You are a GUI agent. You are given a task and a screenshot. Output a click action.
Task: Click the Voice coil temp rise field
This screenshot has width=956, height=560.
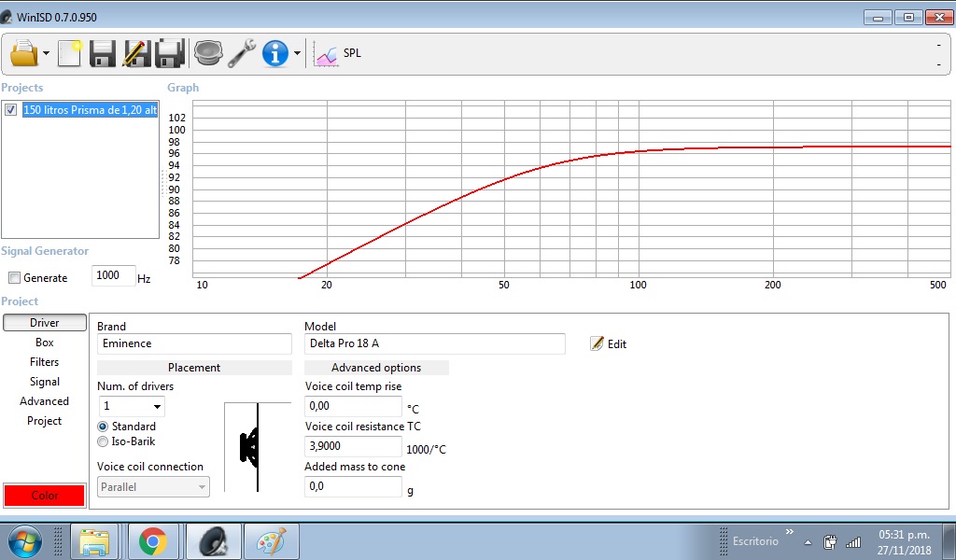coord(353,406)
